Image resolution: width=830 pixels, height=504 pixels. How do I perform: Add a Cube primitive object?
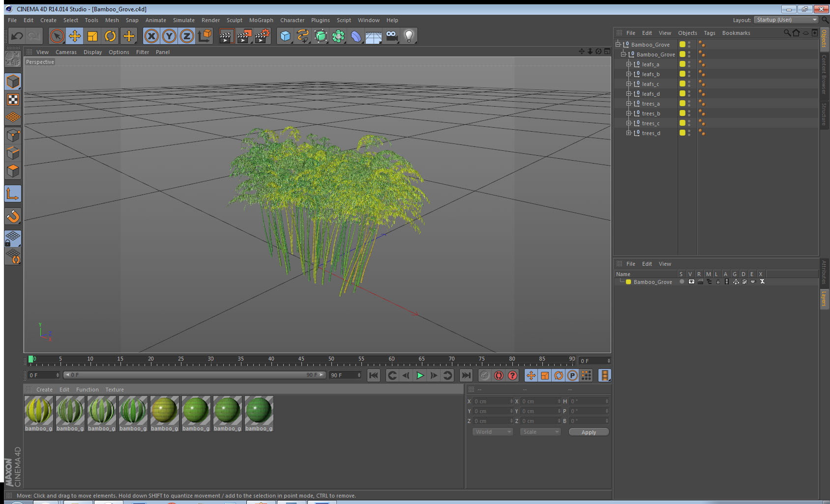click(x=285, y=36)
